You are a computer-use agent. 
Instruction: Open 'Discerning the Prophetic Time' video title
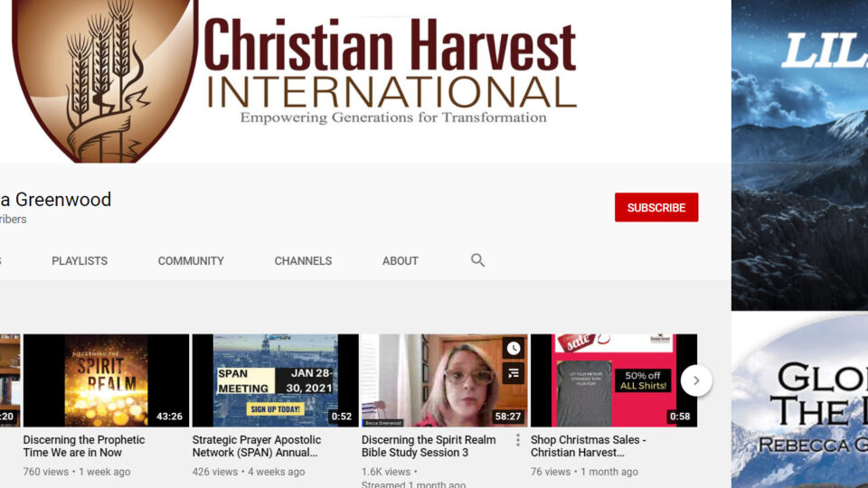84,446
